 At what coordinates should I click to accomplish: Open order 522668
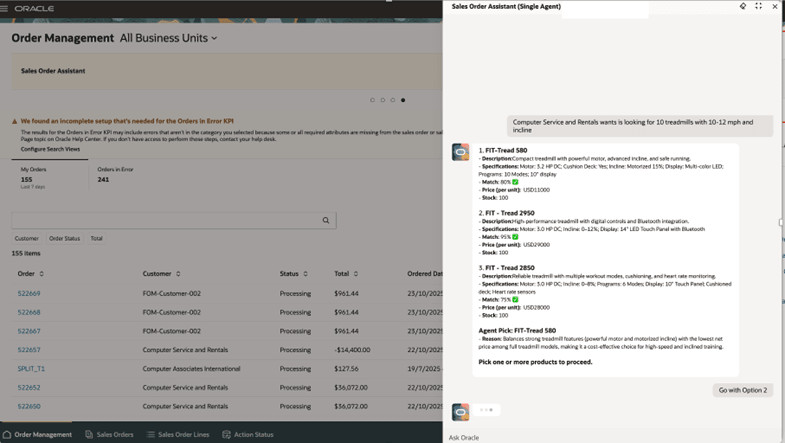(x=29, y=312)
